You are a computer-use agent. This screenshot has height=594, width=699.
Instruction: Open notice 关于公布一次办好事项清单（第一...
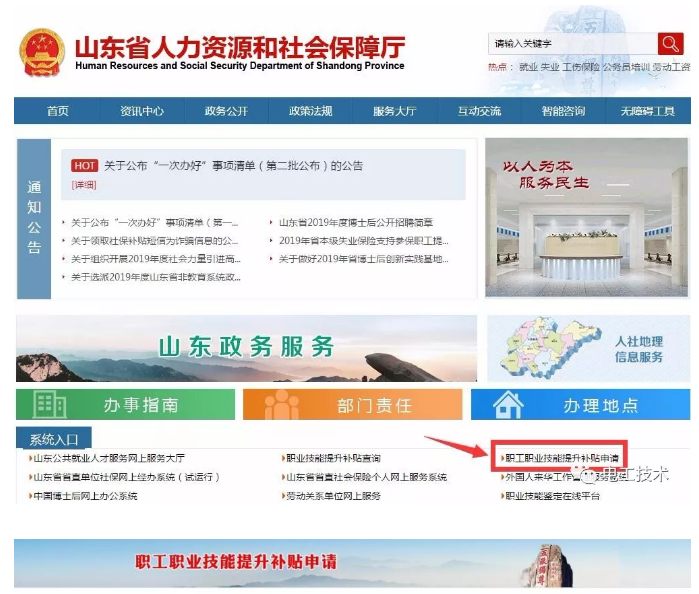pos(155,222)
